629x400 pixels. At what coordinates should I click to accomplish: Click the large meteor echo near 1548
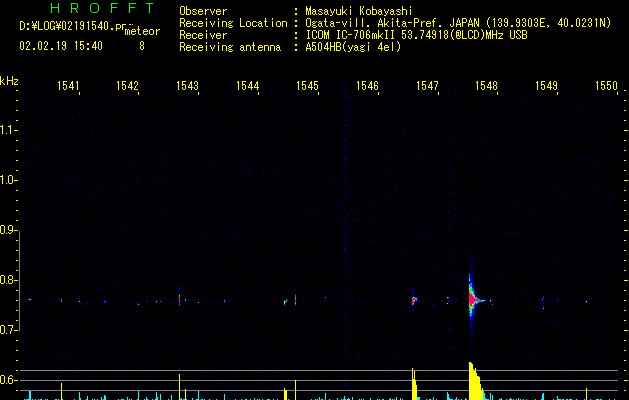[474, 300]
